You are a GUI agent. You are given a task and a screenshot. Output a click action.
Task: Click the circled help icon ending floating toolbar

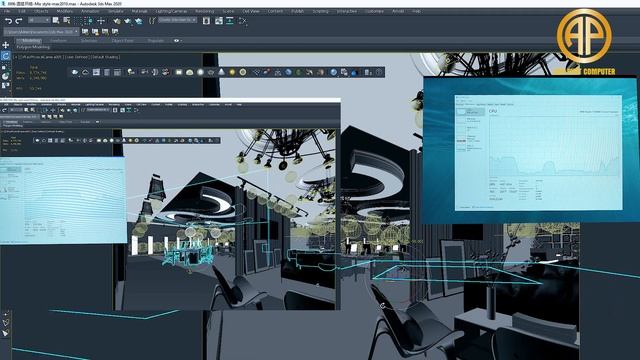coord(379,72)
